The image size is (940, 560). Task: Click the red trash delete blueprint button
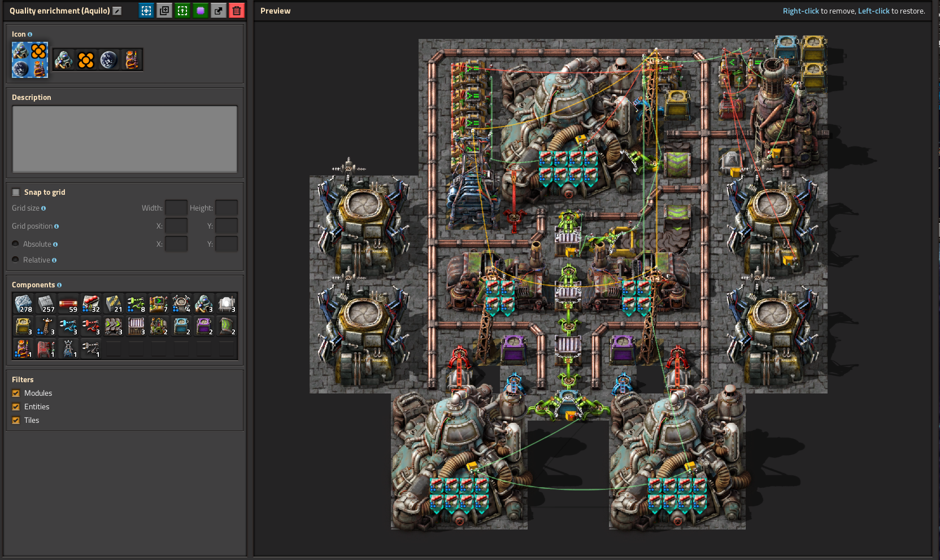[x=237, y=11]
